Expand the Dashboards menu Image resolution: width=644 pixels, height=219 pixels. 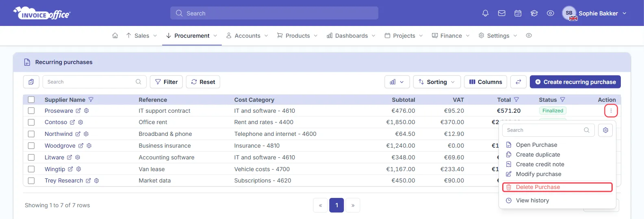pos(351,36)
